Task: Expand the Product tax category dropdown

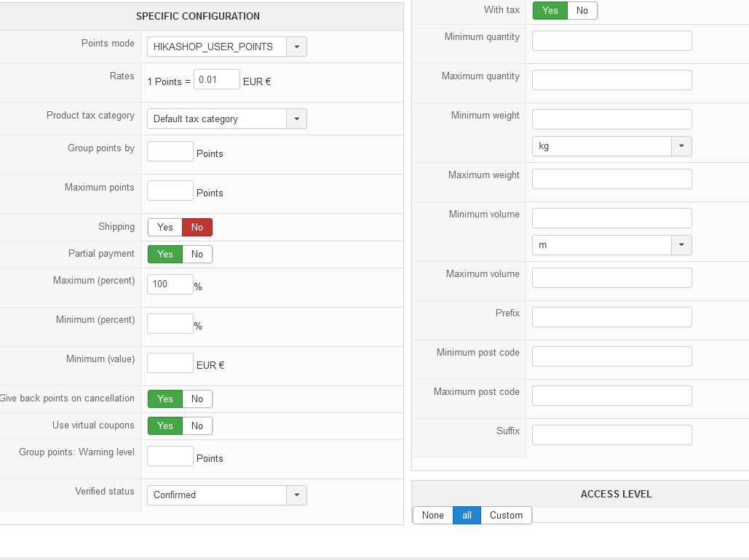Action: (226, 119)
